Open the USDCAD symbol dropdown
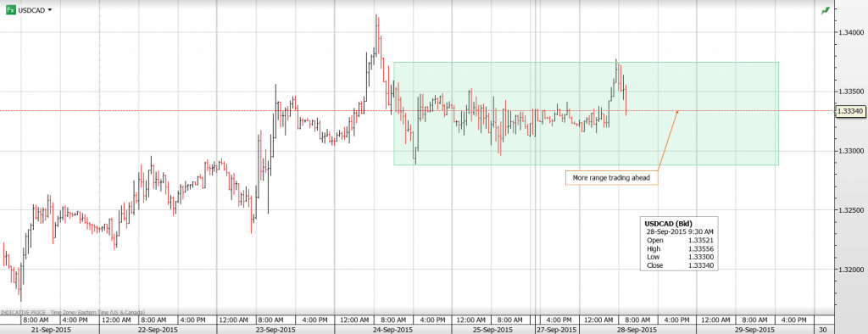The height and width of the screenshot is (334, 868). tap(50, 10)
